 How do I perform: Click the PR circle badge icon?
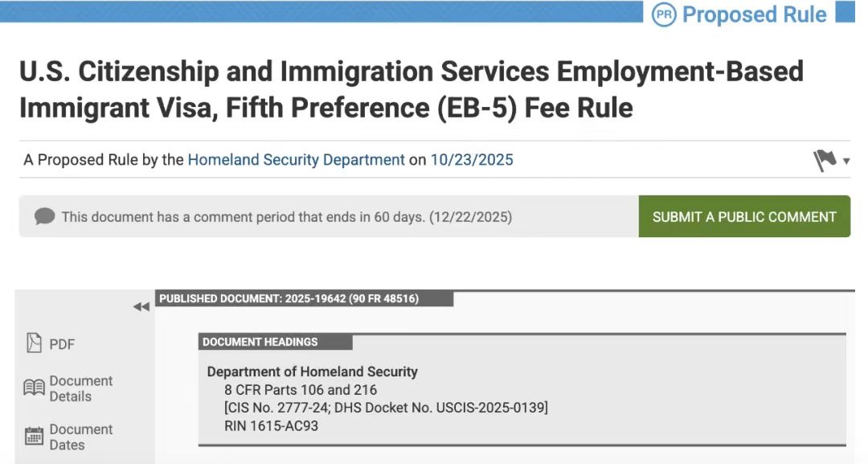664,14
